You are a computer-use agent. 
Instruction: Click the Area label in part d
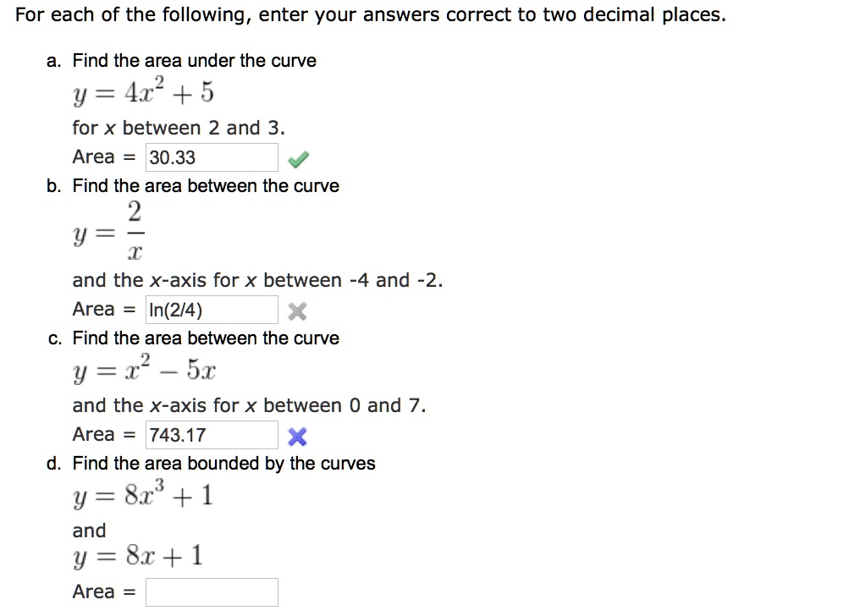(x=92, y=591)
